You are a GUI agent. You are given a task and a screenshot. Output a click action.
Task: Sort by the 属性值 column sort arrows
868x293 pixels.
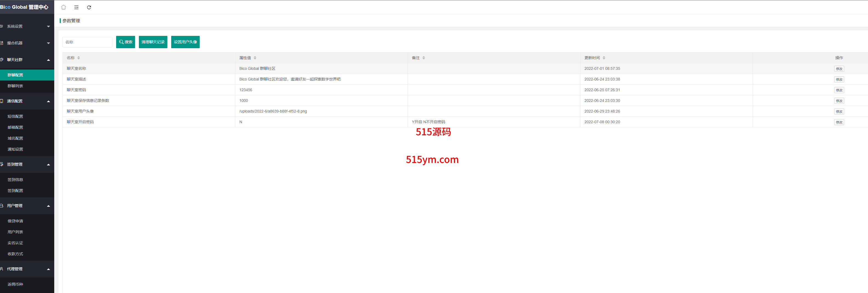pyautogui.click(x=255, y=58)
